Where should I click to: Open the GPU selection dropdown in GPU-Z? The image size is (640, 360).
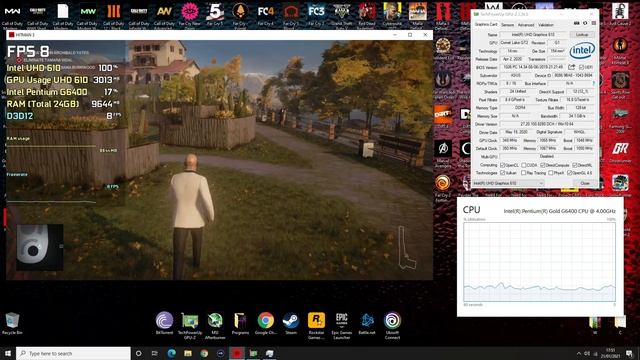coord(509,183)
